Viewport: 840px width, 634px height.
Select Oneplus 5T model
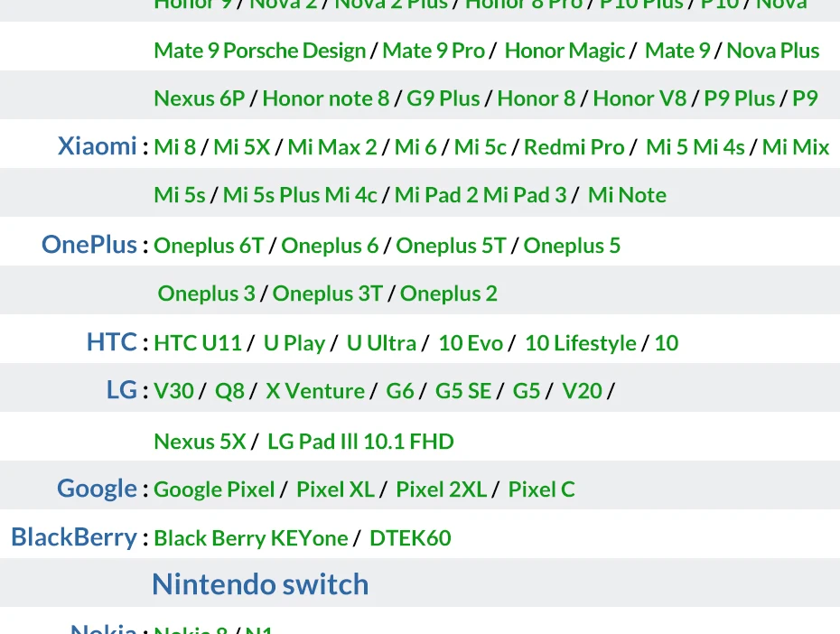(451, 246)
